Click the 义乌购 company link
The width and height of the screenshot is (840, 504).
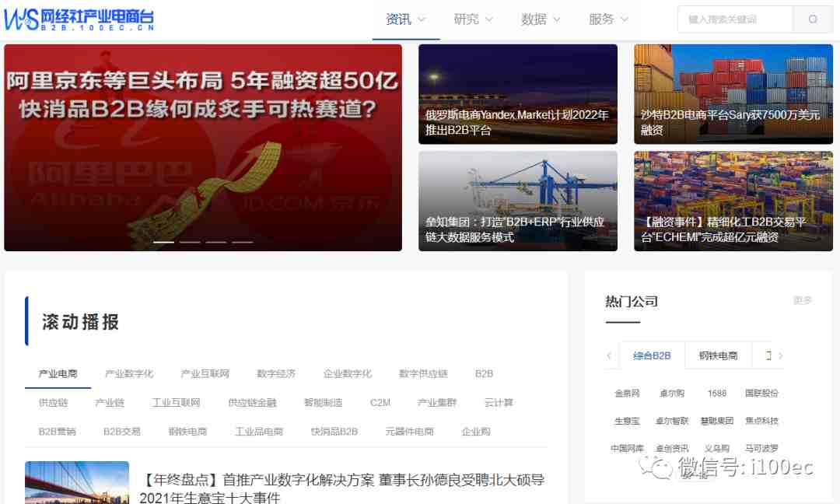pyautogui.click(x=717, y=448)
